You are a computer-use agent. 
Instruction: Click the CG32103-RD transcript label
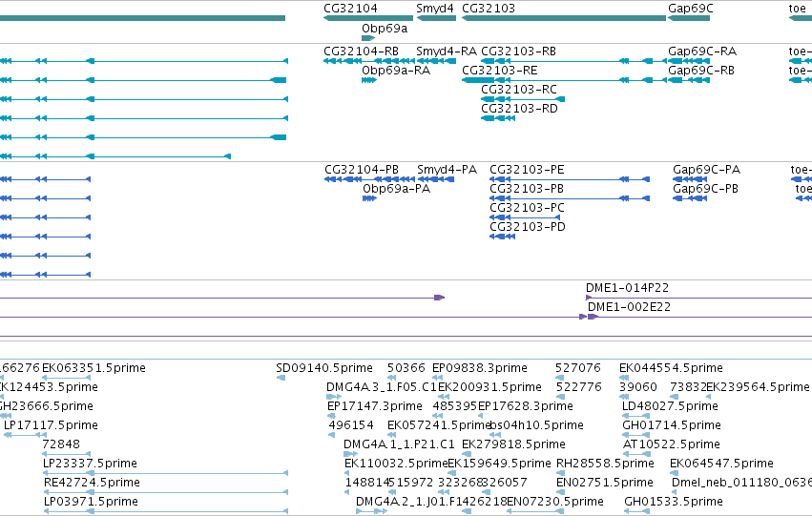[x=519, y=109]
